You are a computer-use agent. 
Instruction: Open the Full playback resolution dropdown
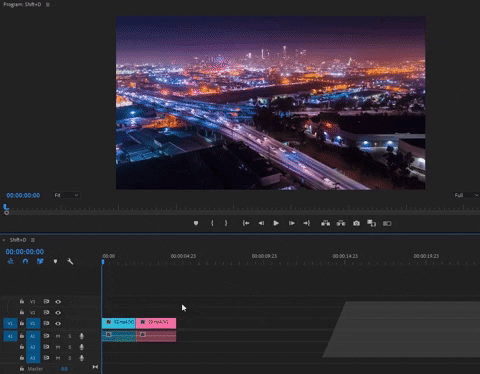466,195
